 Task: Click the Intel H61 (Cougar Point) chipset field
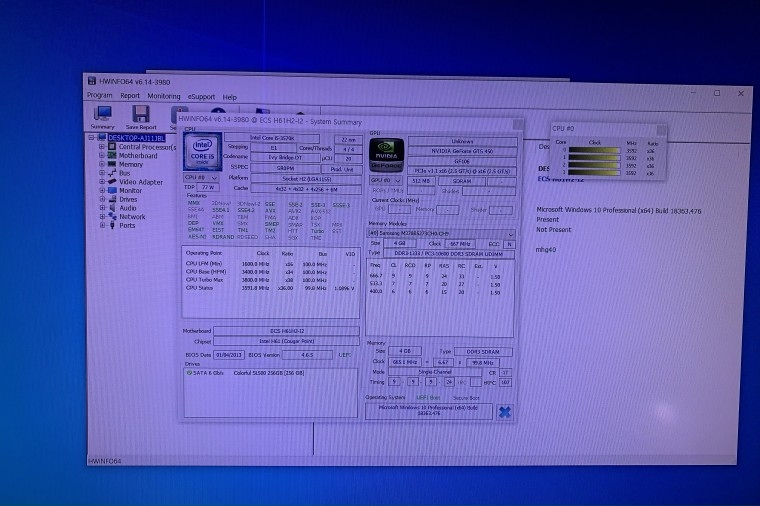(287, 341)
